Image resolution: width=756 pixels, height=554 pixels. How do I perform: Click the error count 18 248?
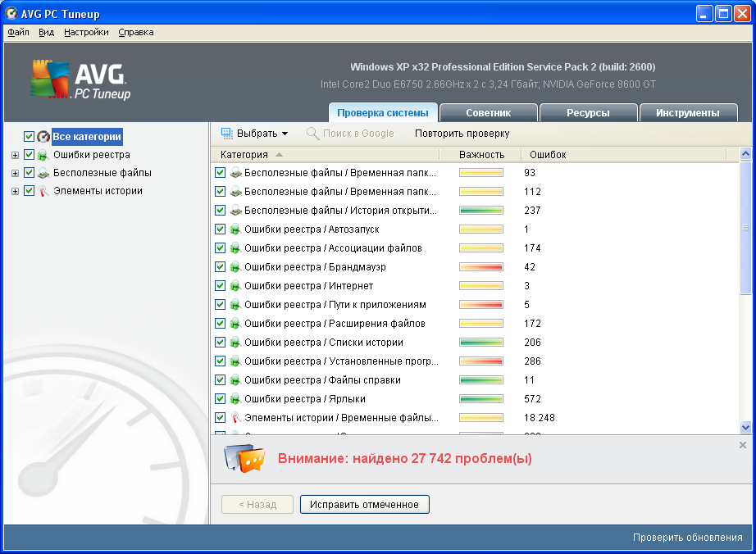[x=539, y=418]
